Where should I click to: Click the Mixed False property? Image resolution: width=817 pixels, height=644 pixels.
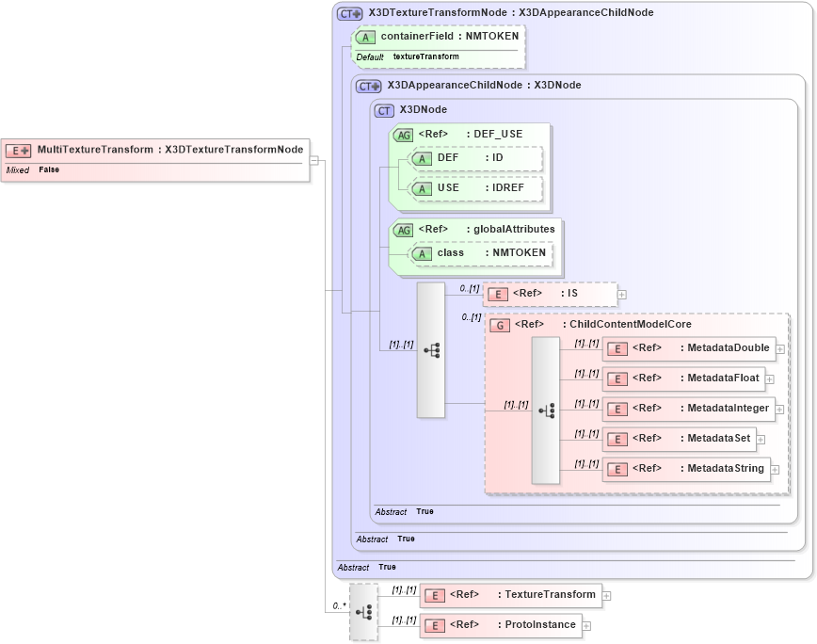click(x=32, y=169)
